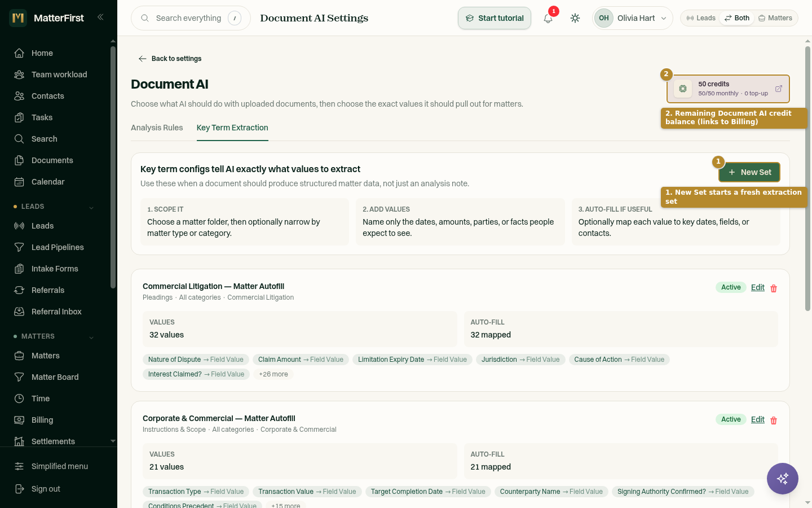Image resolution: width=812 pixels, height=508 pixels.
Task: Switch view mode to Both
Action: click(737, 18)
